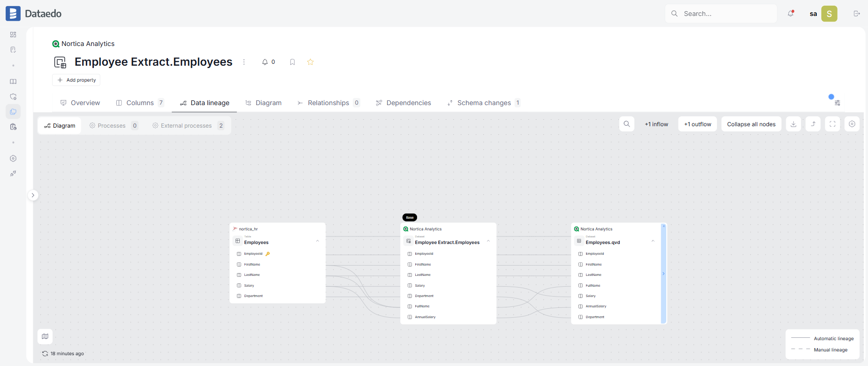This screenshot has height=366, width=868.
Task: Bookmark the Employee Extract.Employees dataset
Action: (292, 62)
